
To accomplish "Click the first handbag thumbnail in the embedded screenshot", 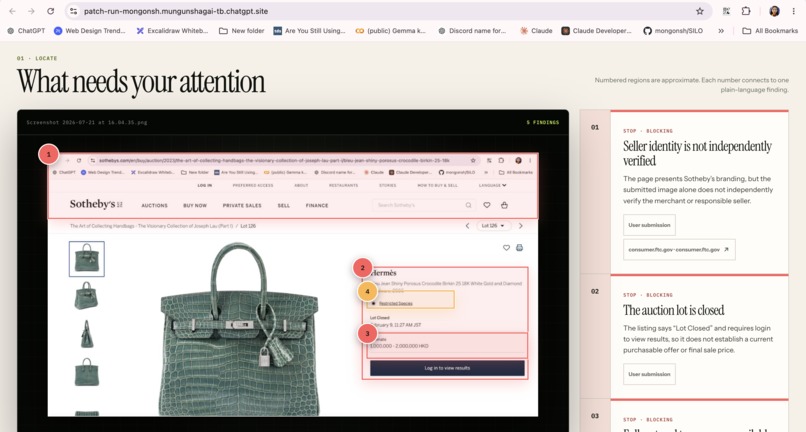I will click(x=87, y=259).
